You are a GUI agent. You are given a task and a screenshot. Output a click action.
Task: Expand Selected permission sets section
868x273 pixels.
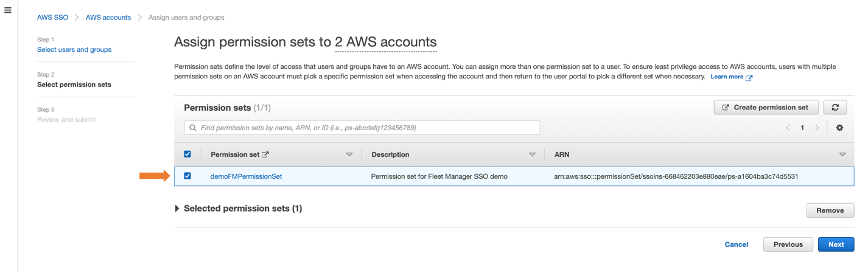(177, 209)
